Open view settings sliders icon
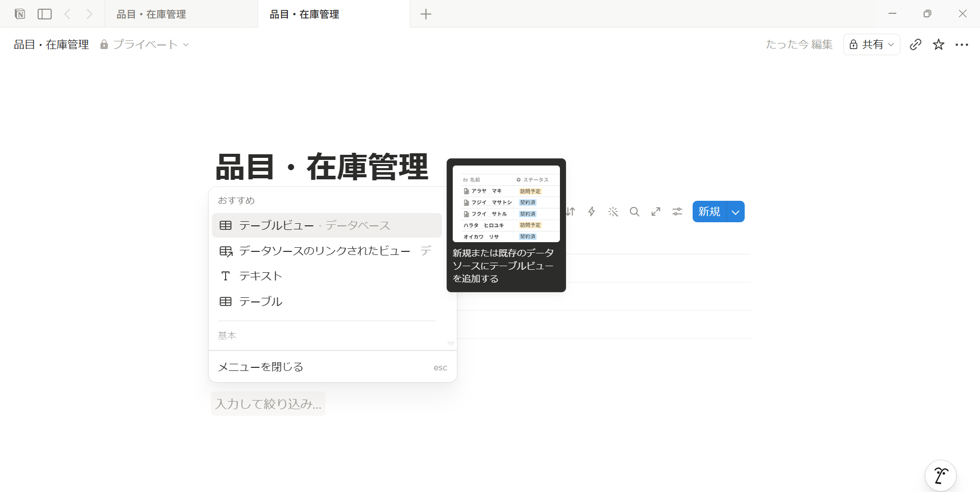Image resolution: width=980 pixels, height=492 pixels. (x=677, y=212)
